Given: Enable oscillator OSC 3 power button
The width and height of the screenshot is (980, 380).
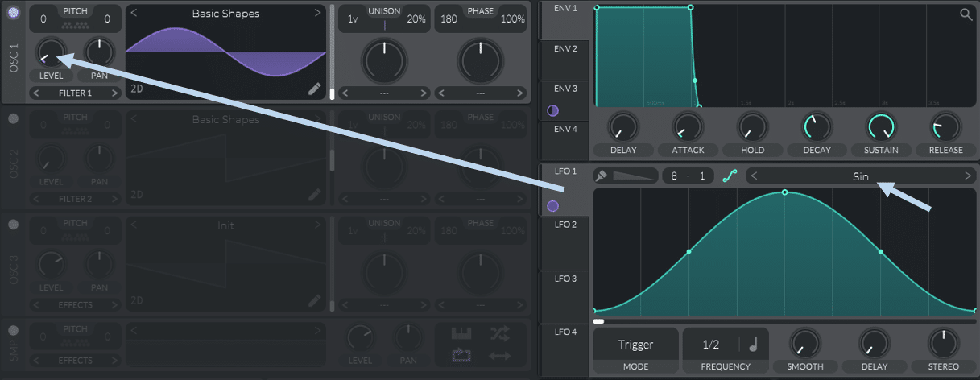Looking at the screenshot, I should tap(14, 225).
